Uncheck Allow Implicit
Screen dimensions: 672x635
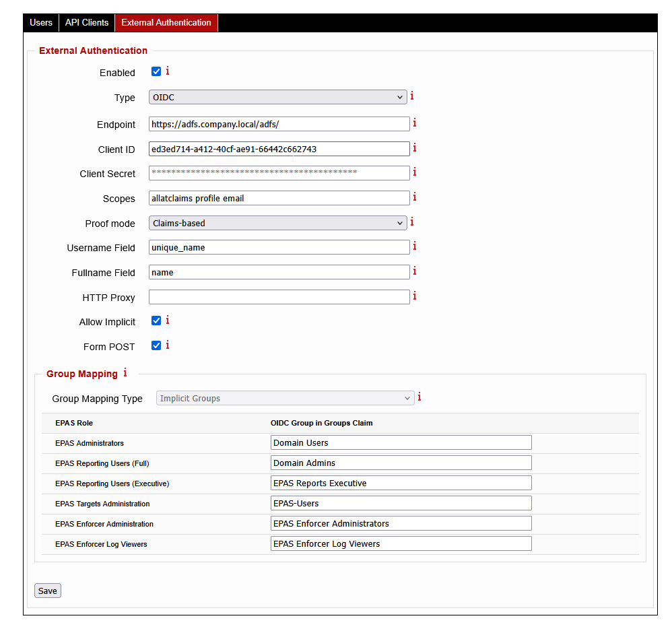pyautogui.click(x=156, y=321)
